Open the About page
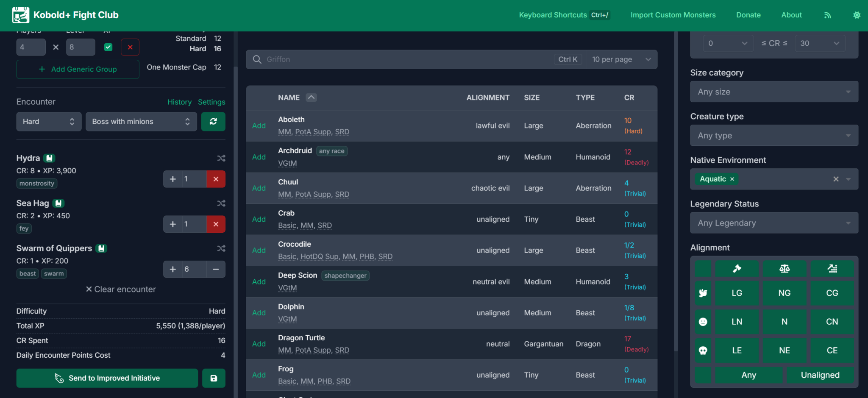The height and width of the screenshot is (398, 868). pos(791,15)
